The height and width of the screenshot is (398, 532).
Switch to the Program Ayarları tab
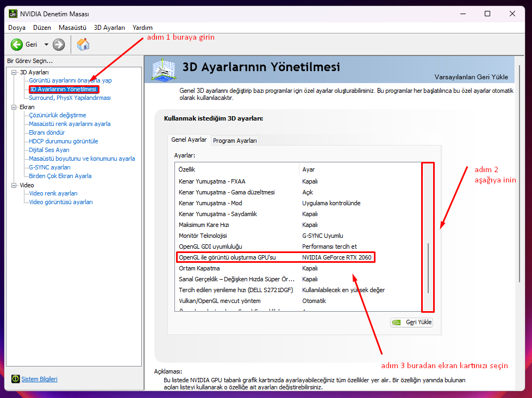[x=235, y=141]
